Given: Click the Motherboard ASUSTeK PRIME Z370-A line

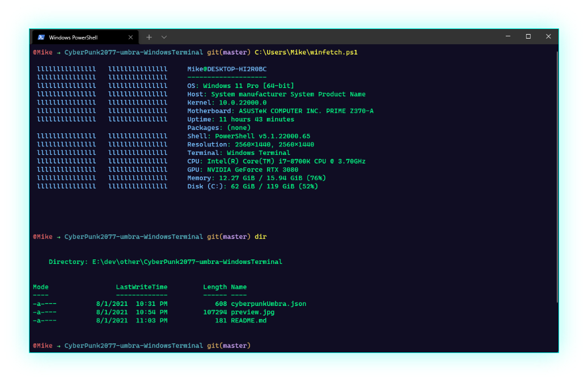Looking at the screenshot, I should click(281, 111).
